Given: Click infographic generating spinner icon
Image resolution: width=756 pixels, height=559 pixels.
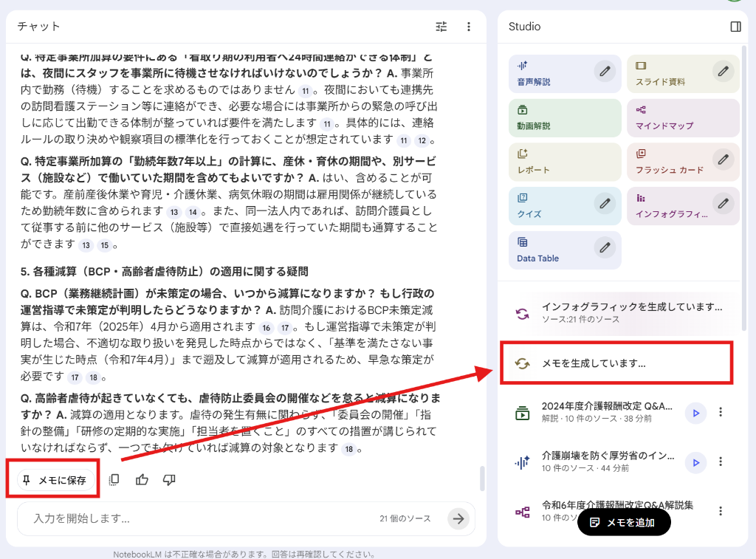Looking at the screenshot, I should pos(522,314).
